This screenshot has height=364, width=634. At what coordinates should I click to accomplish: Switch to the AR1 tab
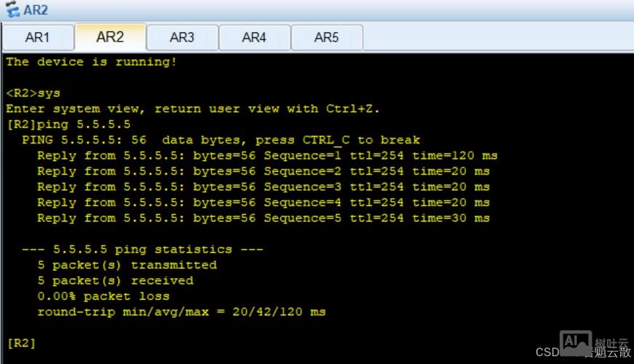37,37
